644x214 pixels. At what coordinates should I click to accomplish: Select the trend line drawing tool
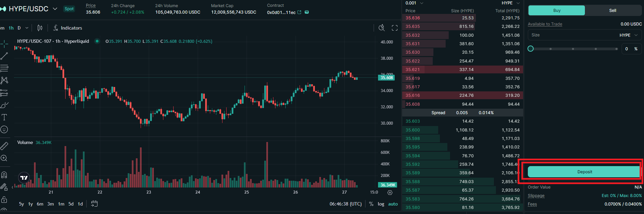click(4, 56)
